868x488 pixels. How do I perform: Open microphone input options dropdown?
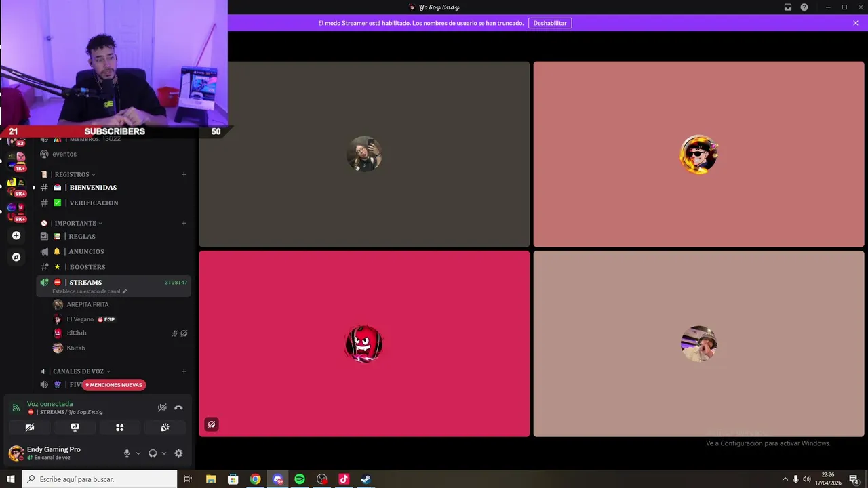pos(138,453)
